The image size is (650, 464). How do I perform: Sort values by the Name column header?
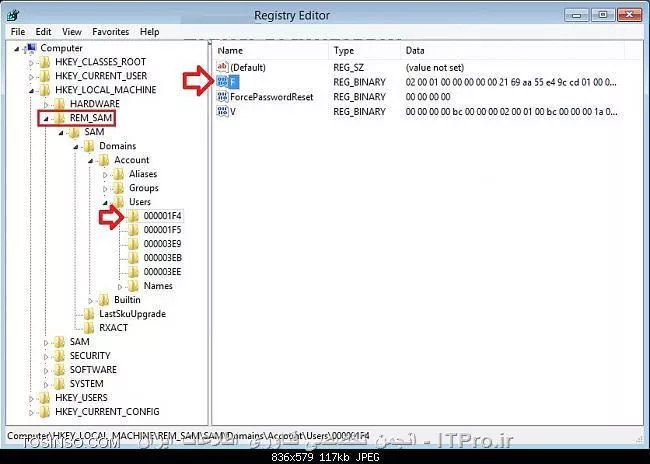pyautogui.click(x=271, y=51)
